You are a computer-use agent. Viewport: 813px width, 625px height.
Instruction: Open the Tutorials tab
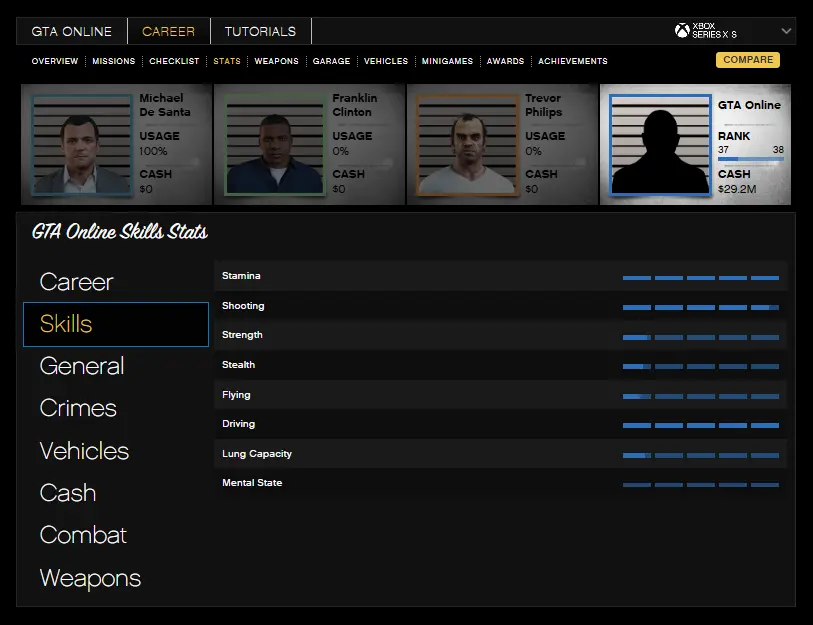point(260,31)
